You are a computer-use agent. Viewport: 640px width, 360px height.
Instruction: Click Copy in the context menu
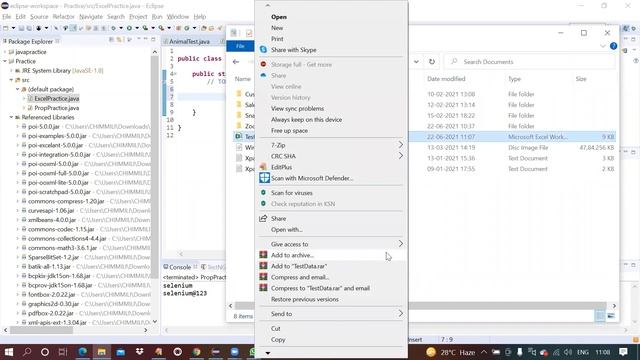point(278,340)
